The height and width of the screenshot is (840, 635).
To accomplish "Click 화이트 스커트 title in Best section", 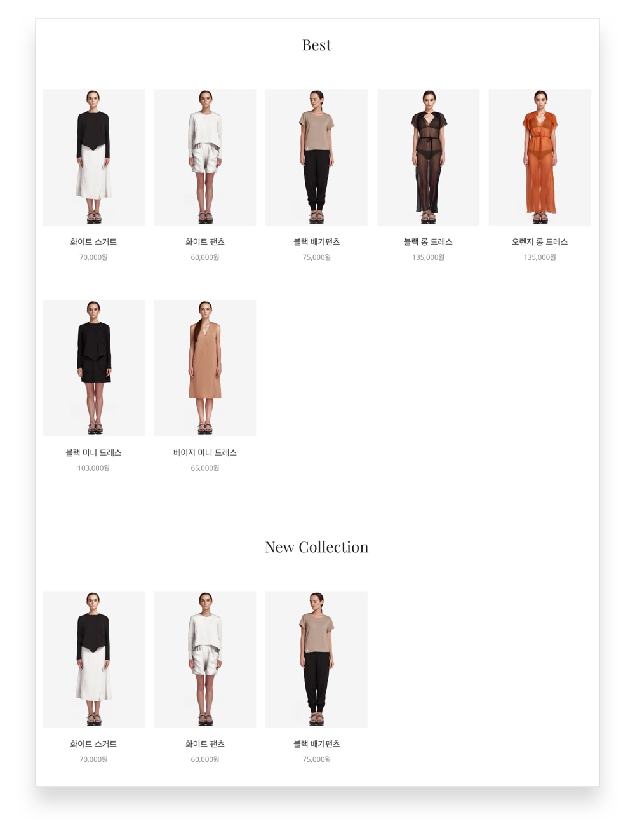I will click(93, 242).
